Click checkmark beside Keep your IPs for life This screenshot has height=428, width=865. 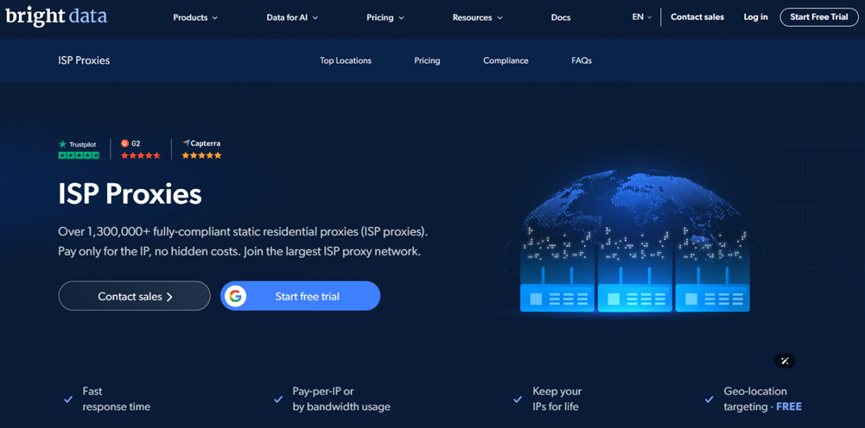click(517, 399)
